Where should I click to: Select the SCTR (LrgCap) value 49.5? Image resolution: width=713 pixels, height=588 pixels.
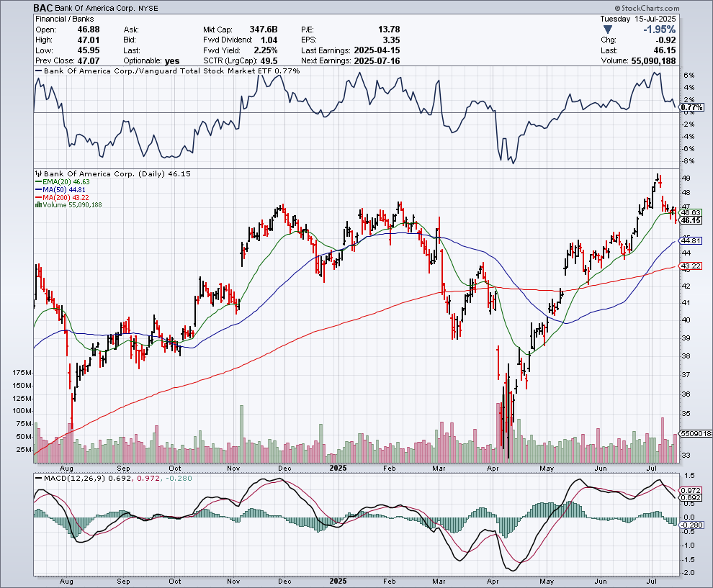click(x=269, y=61)
